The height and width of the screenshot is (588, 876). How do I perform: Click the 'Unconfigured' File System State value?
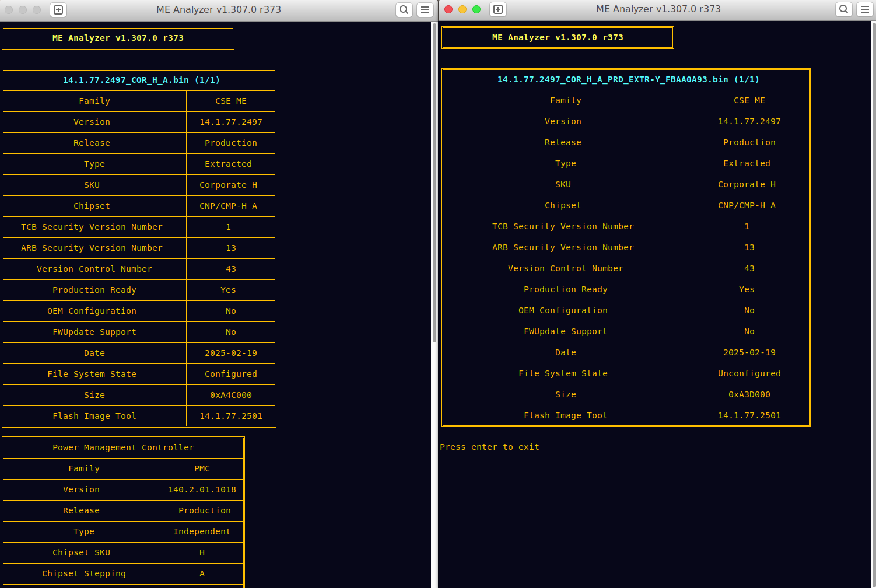(x=749, y=373)
